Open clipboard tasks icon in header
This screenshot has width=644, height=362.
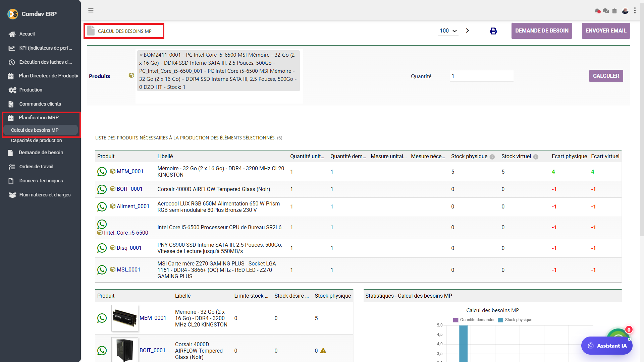[614, 11]
